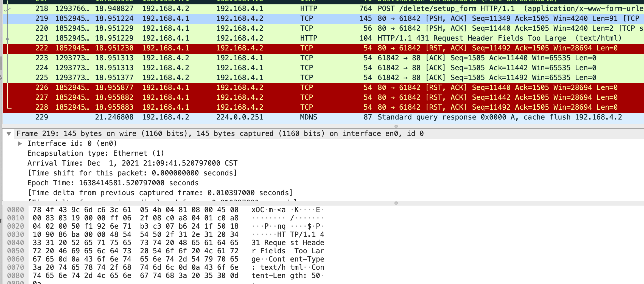Select packet 219 TCP row
Image resolution: width=644 pixels, height=284 pixels.
[323, 19]
